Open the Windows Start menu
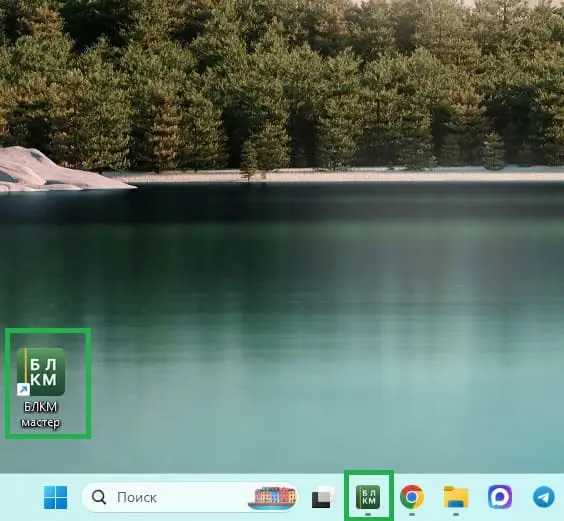 point(55,498)
